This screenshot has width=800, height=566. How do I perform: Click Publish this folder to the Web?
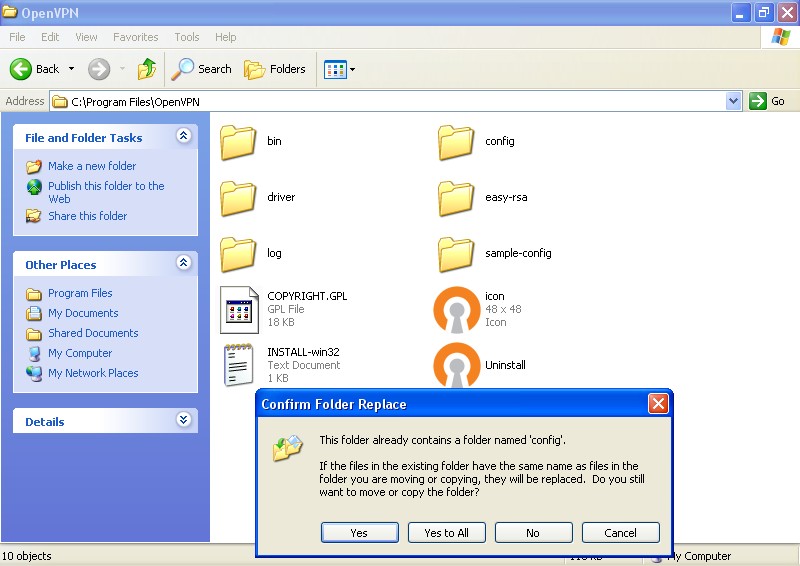[106, 192]
